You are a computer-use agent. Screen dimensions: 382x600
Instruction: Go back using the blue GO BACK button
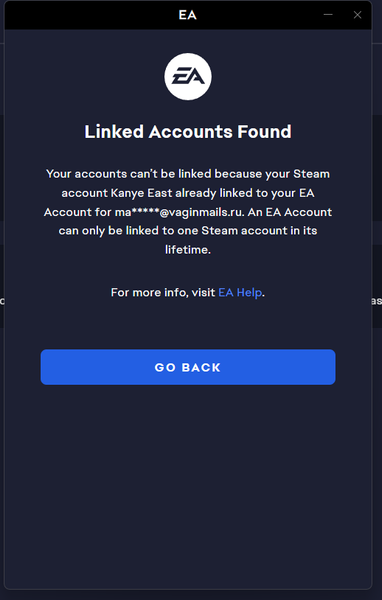tap(188, 367)
